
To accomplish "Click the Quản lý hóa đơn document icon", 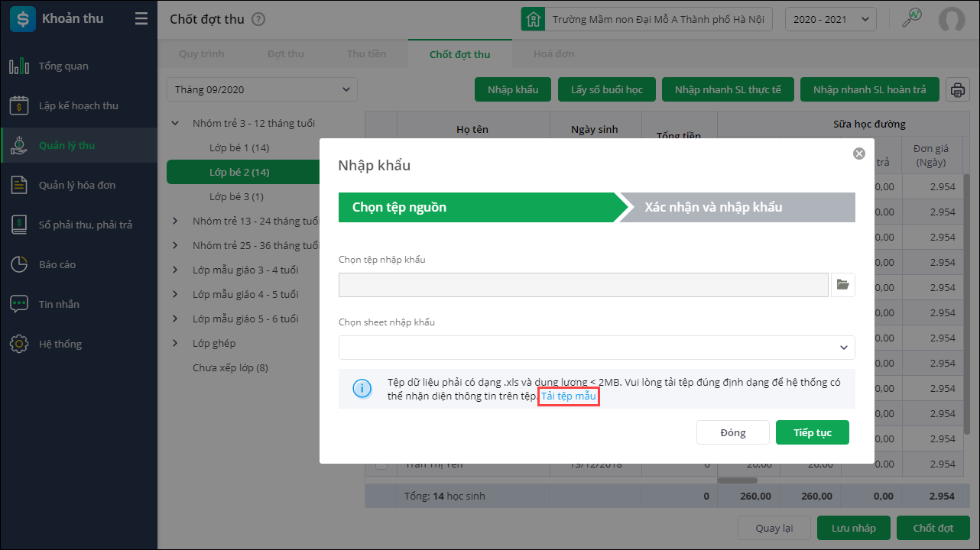I will 19,185.
